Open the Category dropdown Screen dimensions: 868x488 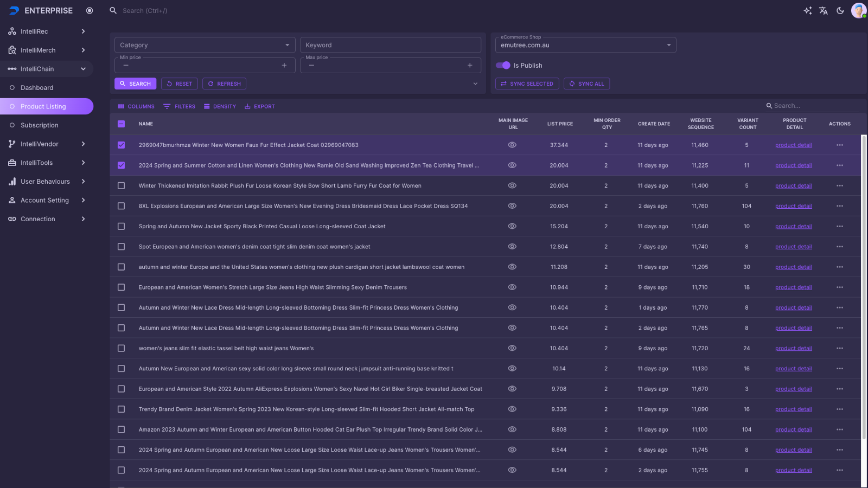click(x=205, y=45)
